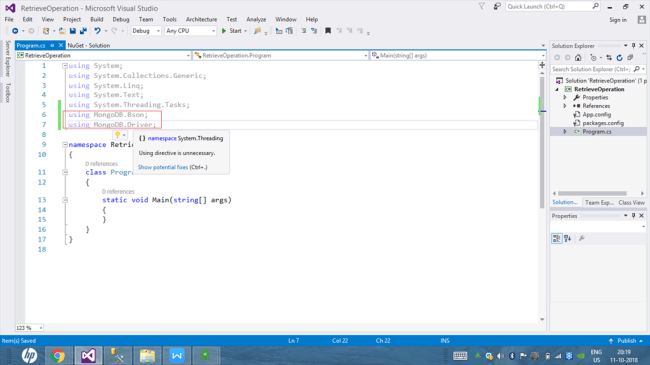This screenshot has width=650, height=365.
Task: Select packages.config in Solution Explorer
Action: tap(603, 123)
